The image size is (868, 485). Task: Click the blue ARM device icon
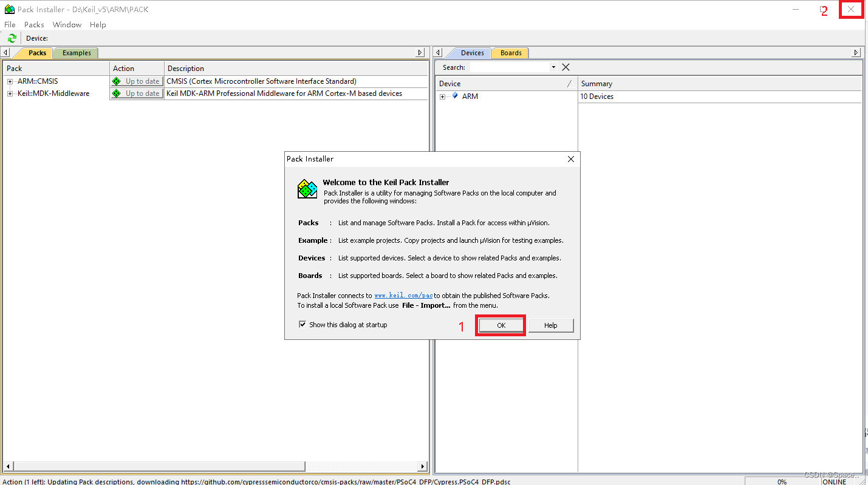(x=455, y=96)
